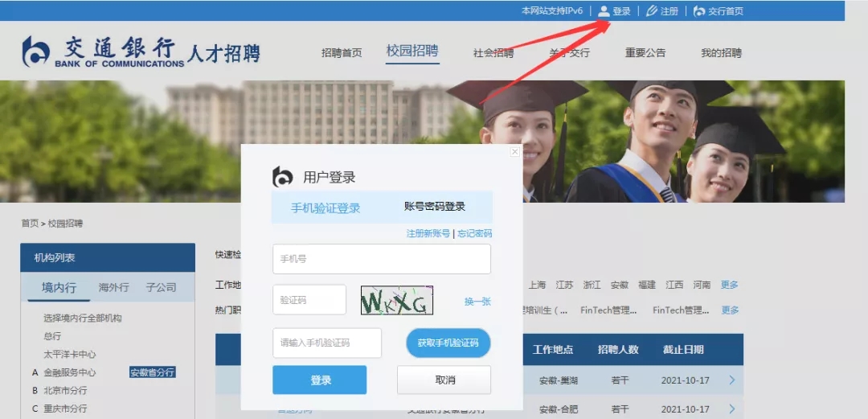The image size is (868, 419).
Task: Switch to 账号密码登录 tab
Action: click(435, 207)
